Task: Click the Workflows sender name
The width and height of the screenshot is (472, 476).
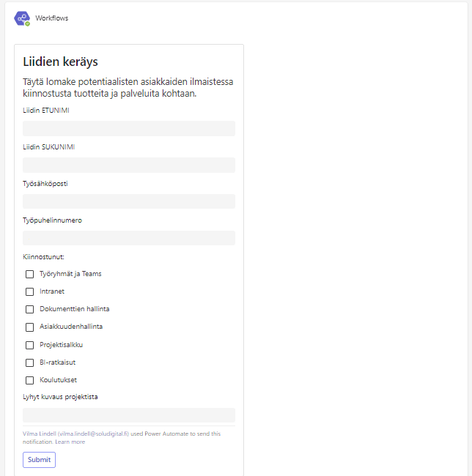Action: click(51, 18)
